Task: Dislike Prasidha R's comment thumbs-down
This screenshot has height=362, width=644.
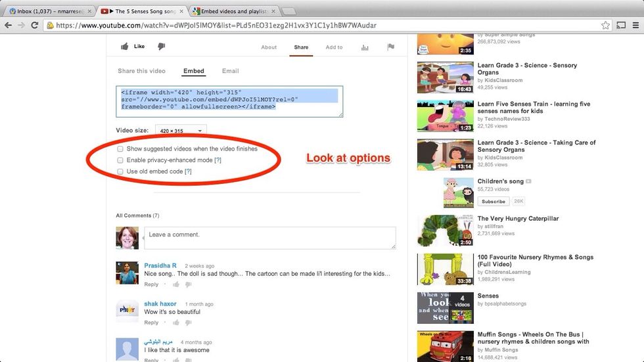Action: 188,284
